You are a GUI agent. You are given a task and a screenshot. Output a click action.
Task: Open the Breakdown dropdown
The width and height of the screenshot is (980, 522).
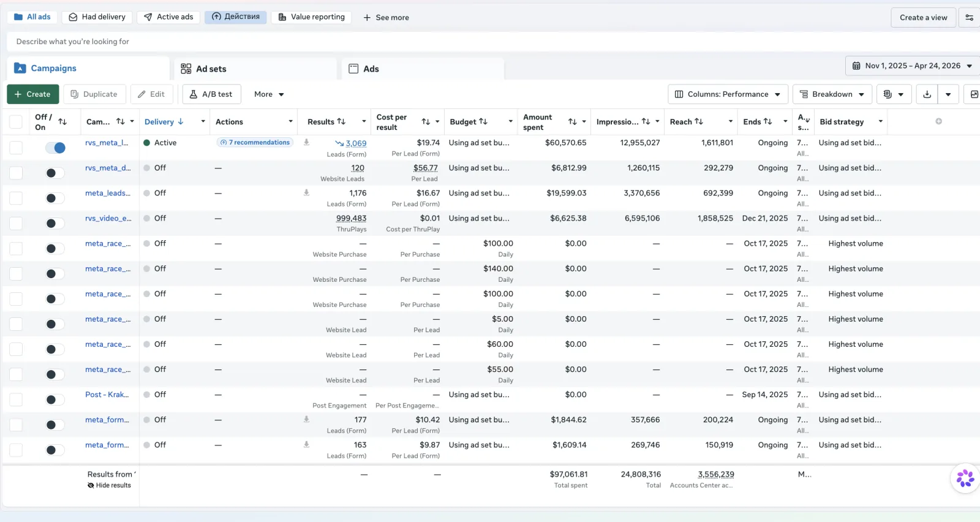click(832, 94)
